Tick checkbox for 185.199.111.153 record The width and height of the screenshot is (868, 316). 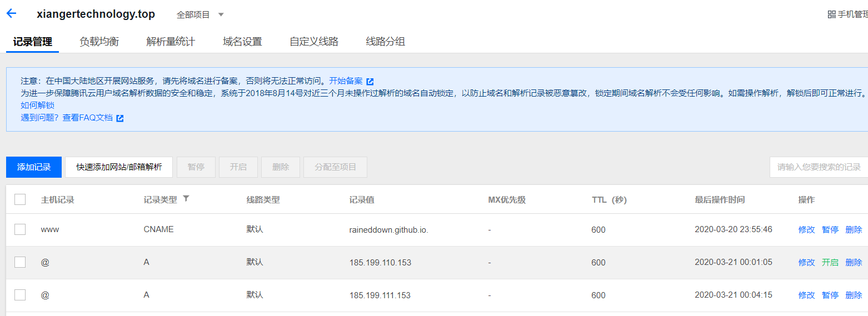pyautogui.click(x=20, y=295)
